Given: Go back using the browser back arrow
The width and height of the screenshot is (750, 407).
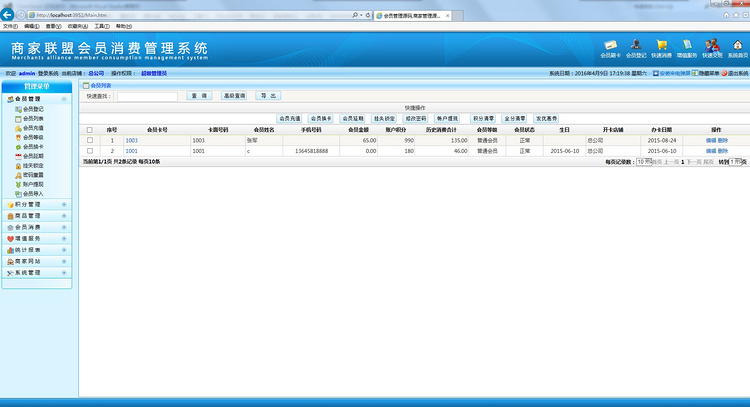Looking at the screenshot, I should pos(10,15).
